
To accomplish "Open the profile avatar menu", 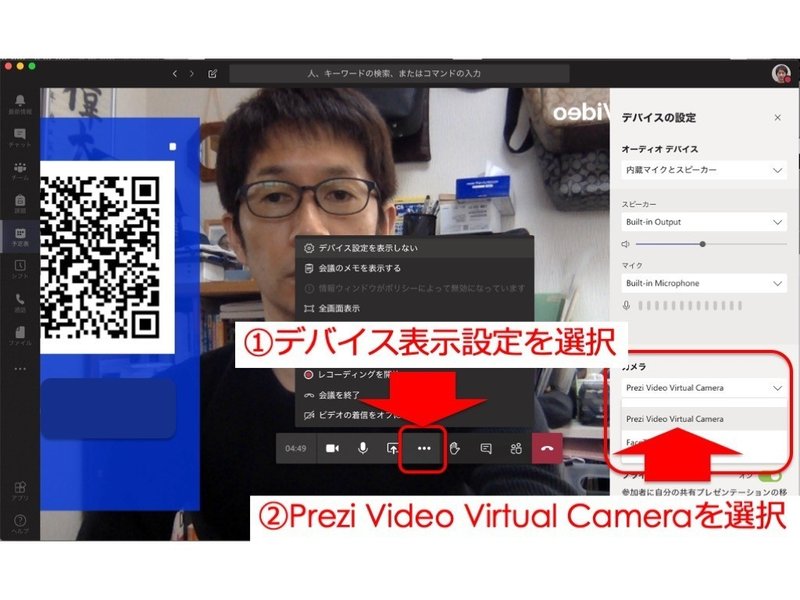I will click(781, 73).
